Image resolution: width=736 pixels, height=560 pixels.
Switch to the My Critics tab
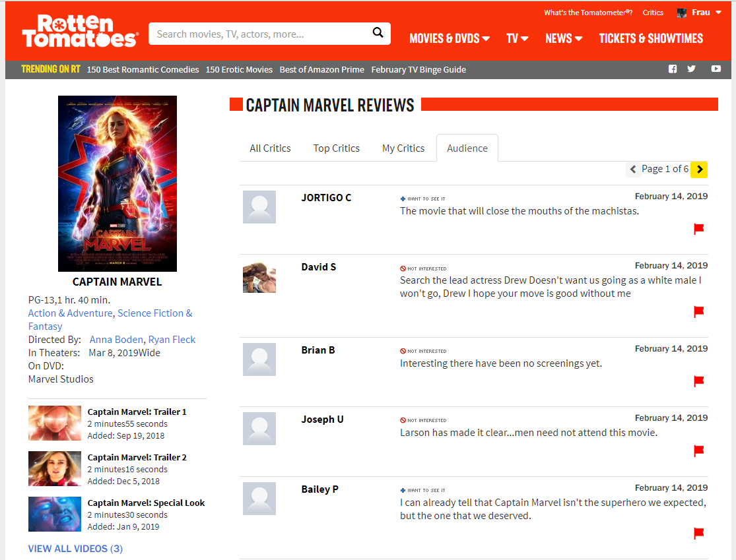403,148
